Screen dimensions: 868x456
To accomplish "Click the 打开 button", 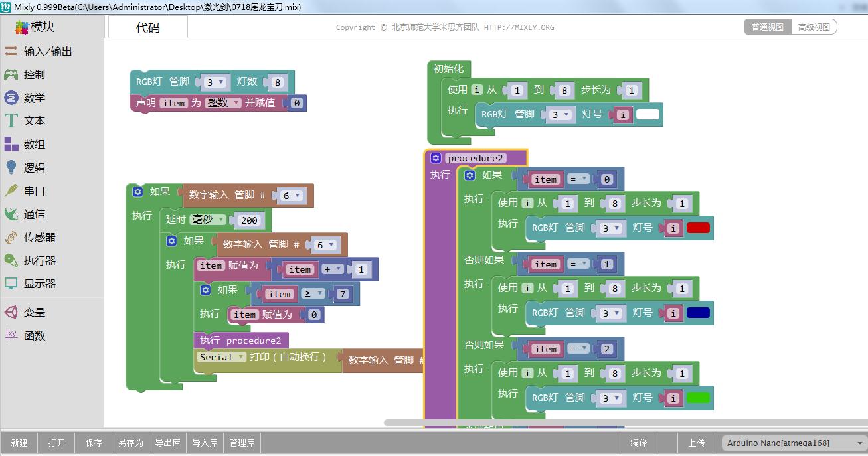I will [56, 443].
